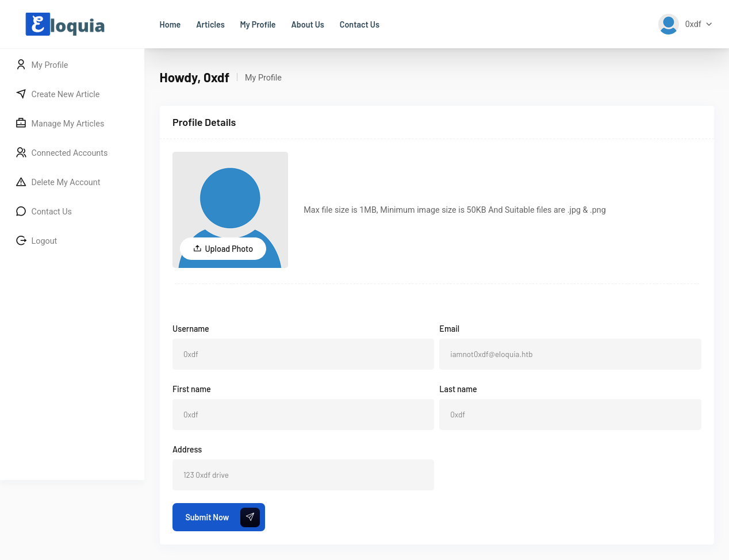The height and width of the screenshot is (560, 729).
Task: Go to My Profile in top navigation
Action: click(258, 25)
